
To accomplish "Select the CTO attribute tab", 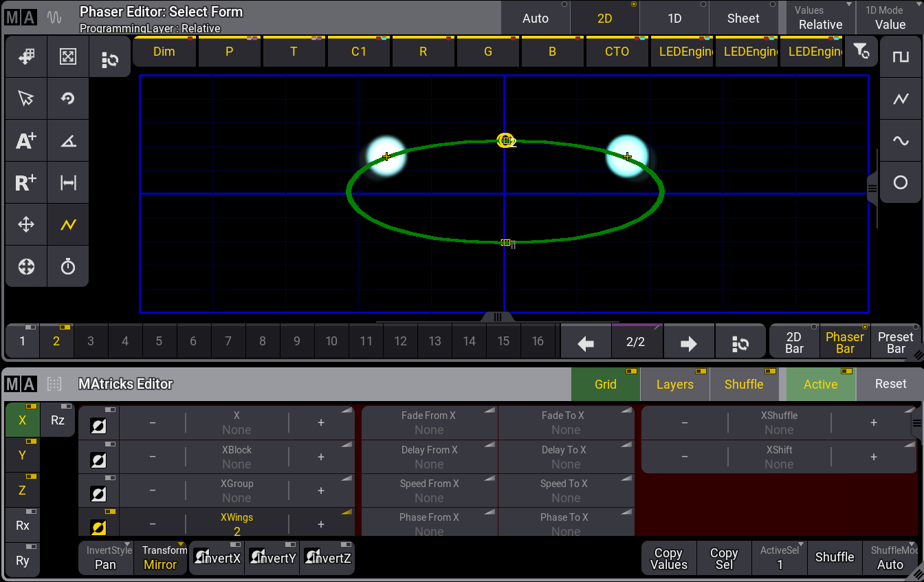I will [617, 52].
